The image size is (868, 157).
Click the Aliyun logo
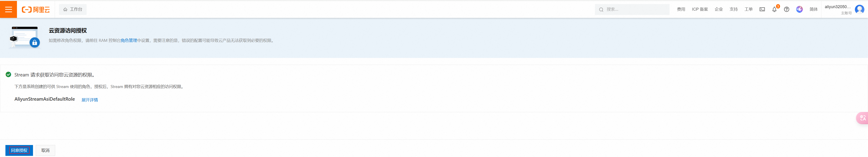[36, 10]
